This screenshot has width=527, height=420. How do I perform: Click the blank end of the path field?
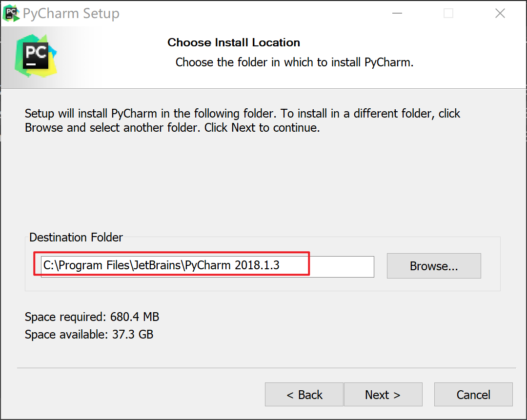point(341,267)
